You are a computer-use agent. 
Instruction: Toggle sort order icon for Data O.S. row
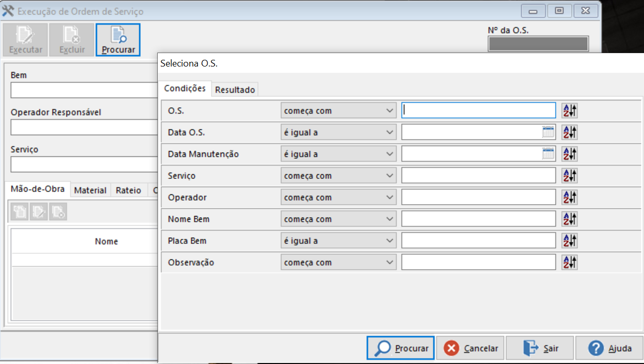tap(570, 132)
